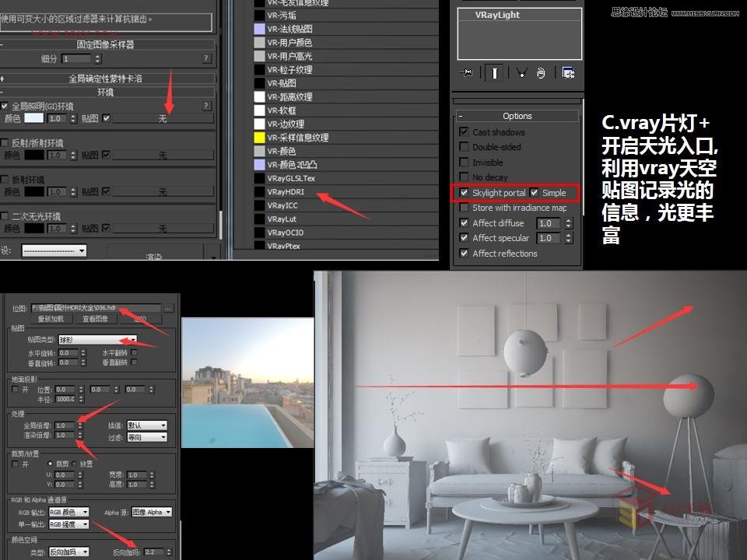The image size is (747, 560).
Task: Open the 贴图类型 球形 dropdown
Action: (97, 340)
